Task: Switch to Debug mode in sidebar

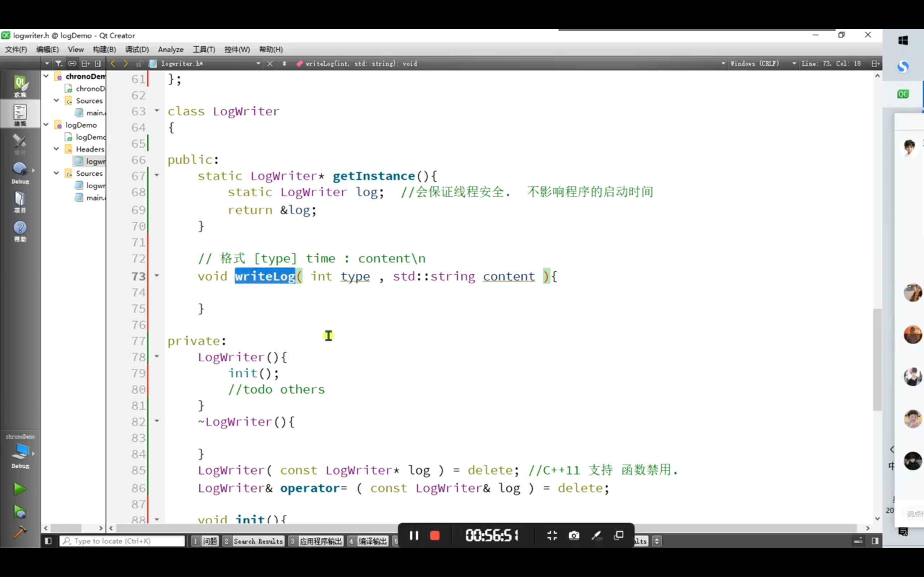Action: pos(20,172)
